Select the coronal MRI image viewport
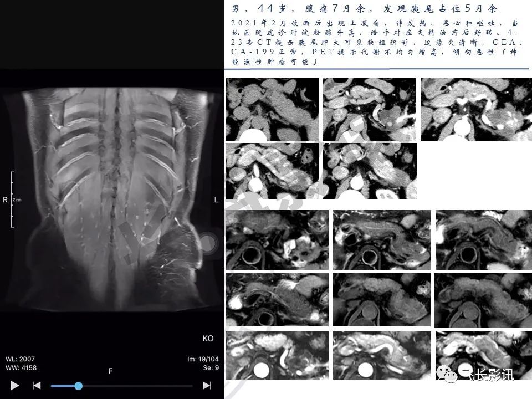The height and width of the screenshot is (399, 532). pyautogui.click(x=112, y=198)
